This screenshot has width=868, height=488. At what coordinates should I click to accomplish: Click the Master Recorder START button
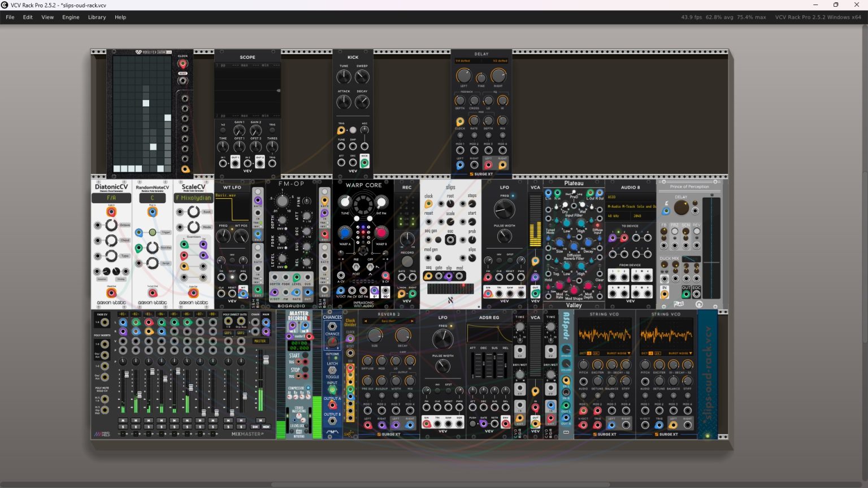tap(305, 355)
